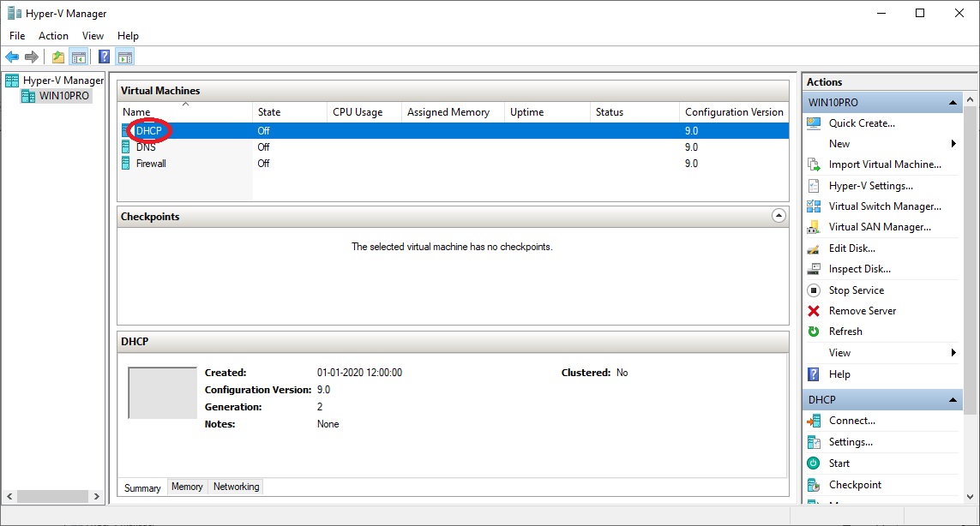Click the Actions pane scroll down arrow
Image resolution: width=980 pixels, height=526 pixels.
[x=970, y=497]
